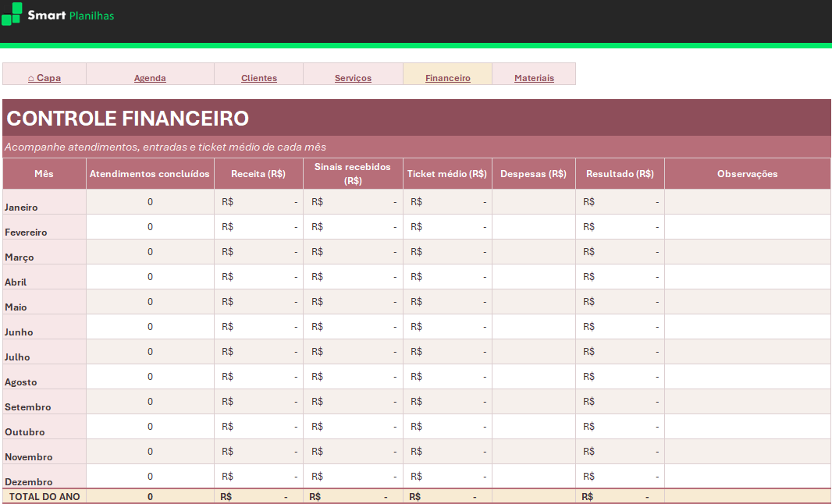Click the Julho row label
Viewport: 832px width, 504px height.
[44, 351]
